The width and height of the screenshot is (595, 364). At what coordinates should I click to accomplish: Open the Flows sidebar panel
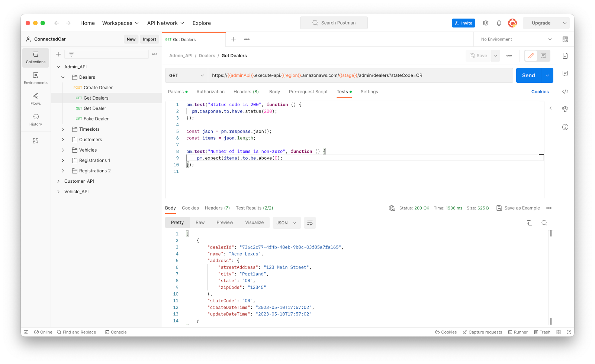point(36,99)
